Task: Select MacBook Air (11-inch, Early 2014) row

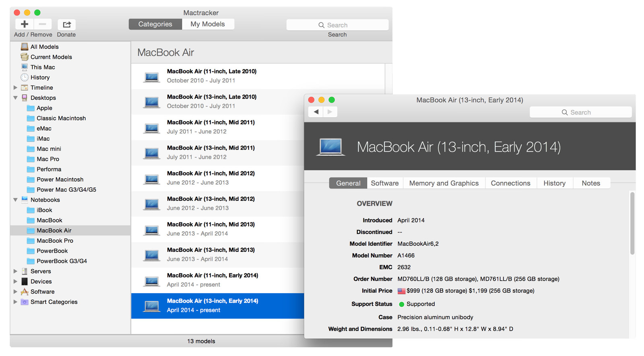Action: (218, 280)
